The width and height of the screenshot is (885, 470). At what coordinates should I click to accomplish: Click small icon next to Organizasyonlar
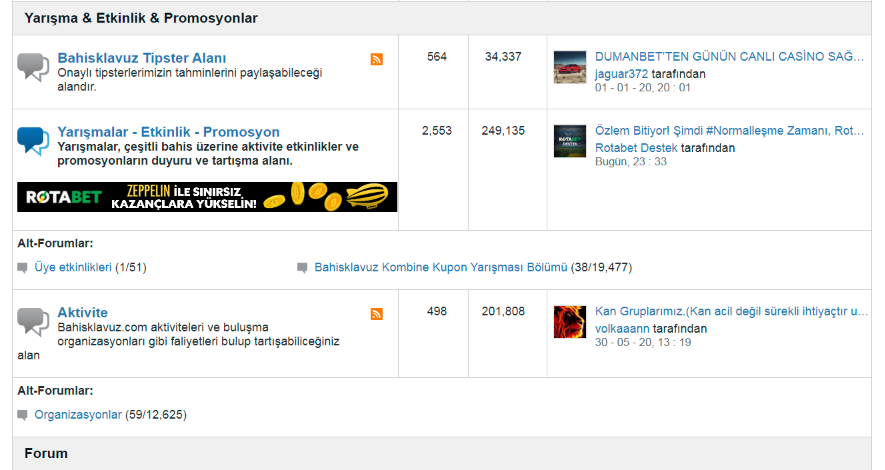tap(23, 415)
